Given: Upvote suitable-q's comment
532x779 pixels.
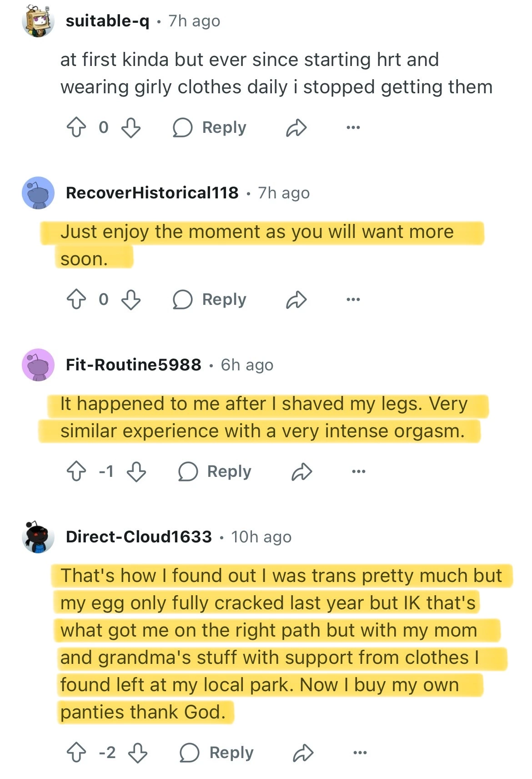Looking at the screenshot, I should click(x=76, y=127).
